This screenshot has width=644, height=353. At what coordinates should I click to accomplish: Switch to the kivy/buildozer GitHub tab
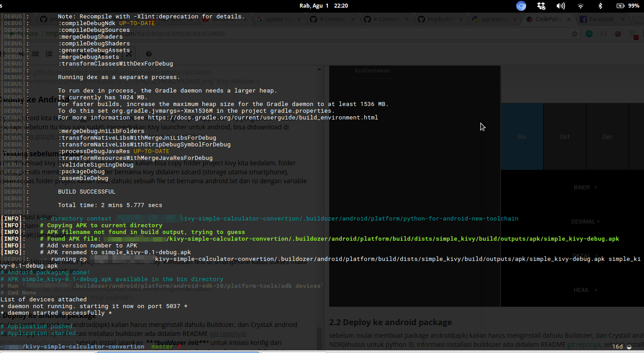[x=441, y=19]
